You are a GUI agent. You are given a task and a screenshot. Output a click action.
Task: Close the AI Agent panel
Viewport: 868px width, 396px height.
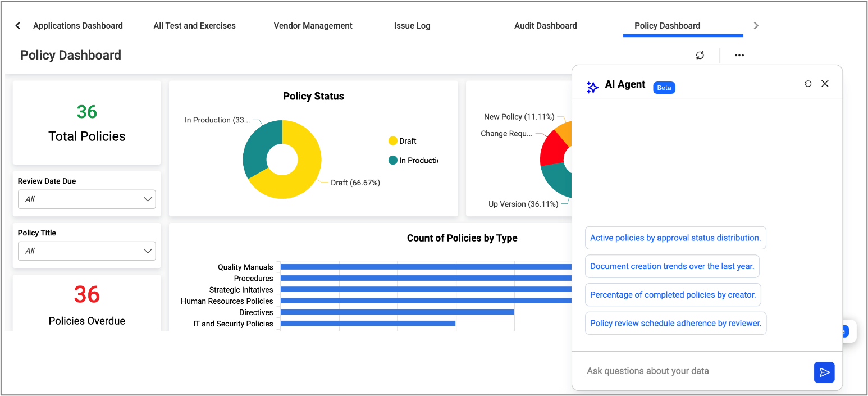[825, 84]
